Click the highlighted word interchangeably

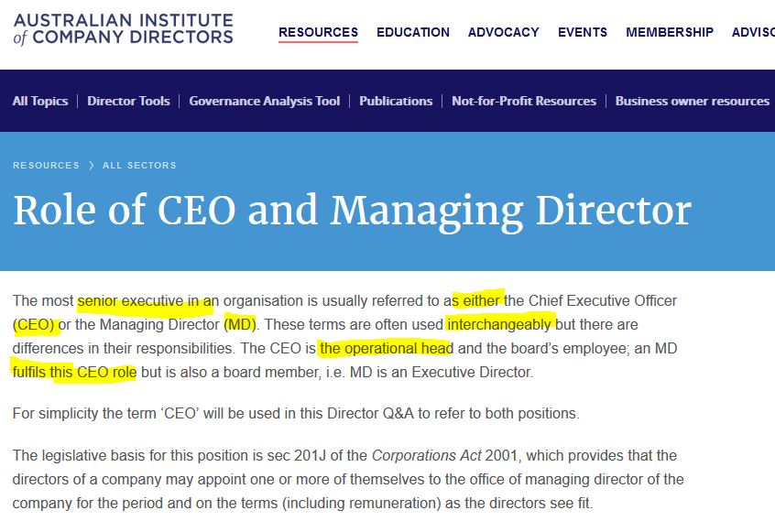[499, 324]
